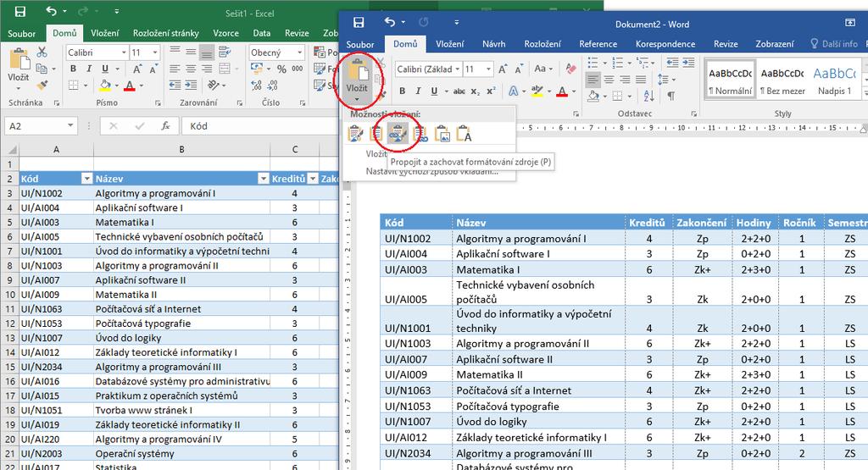Viewport: 868px width, 470px height.
Task: Open the Vzorce tab in Excel
Action: [225, 33]
